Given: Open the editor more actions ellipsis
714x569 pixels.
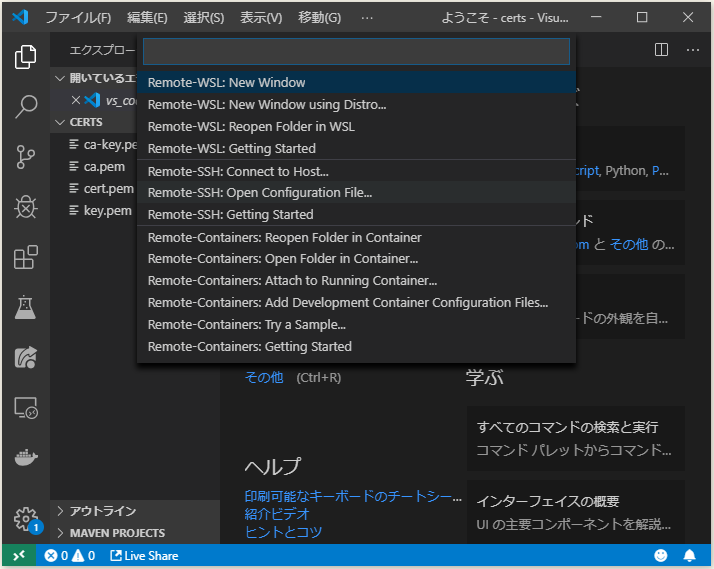Looking at the screenshot, I should pyautogui.click(x=693, y=50).
